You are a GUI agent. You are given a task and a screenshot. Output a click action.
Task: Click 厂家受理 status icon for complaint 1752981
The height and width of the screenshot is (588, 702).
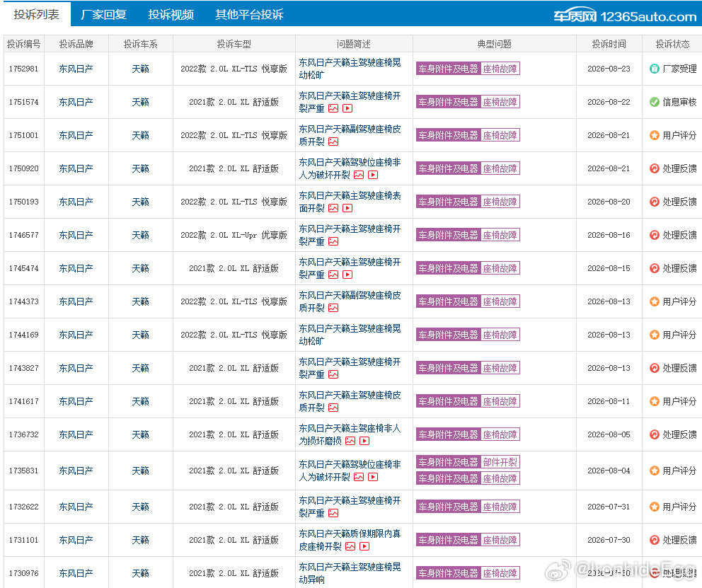(654, 69)
